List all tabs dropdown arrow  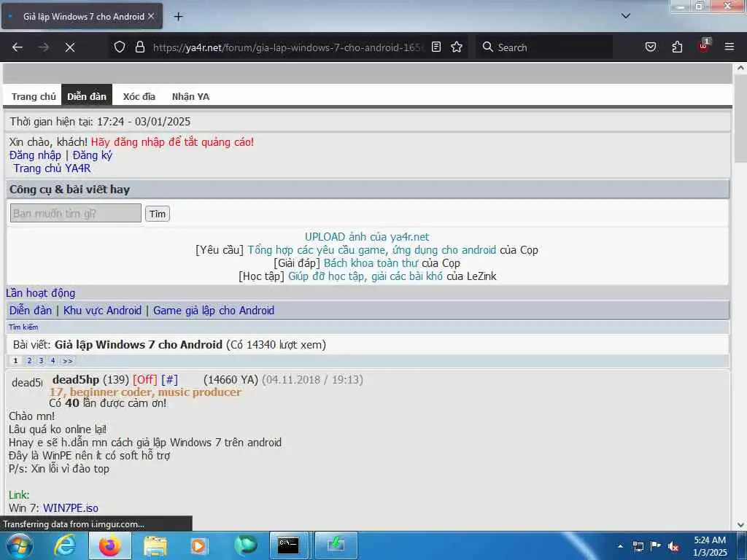pyautogui.click(x=626, y=16)
